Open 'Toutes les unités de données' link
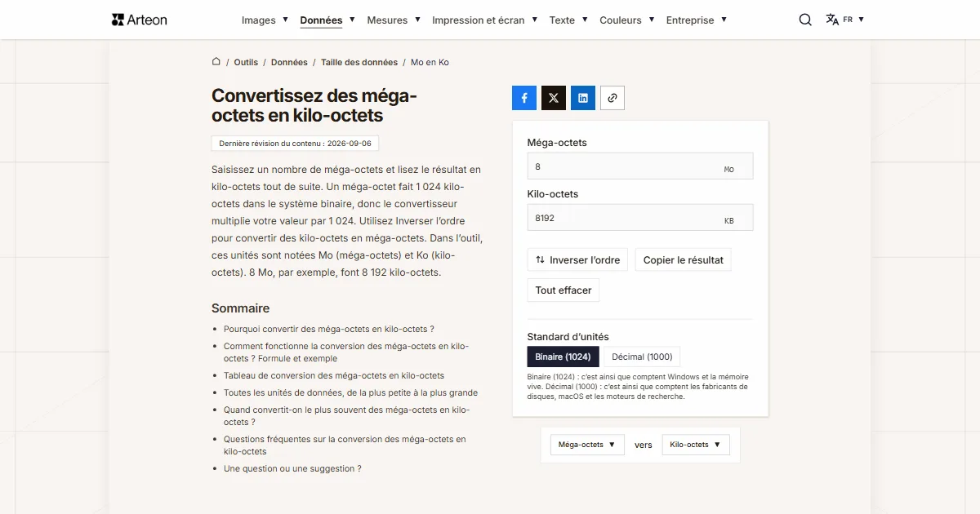 [350, 392]
